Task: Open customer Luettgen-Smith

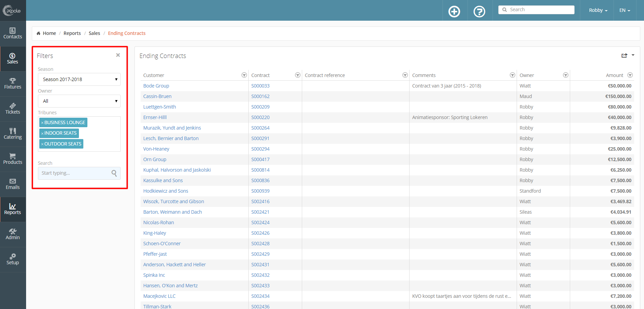Action: click(x=160, y=107)
